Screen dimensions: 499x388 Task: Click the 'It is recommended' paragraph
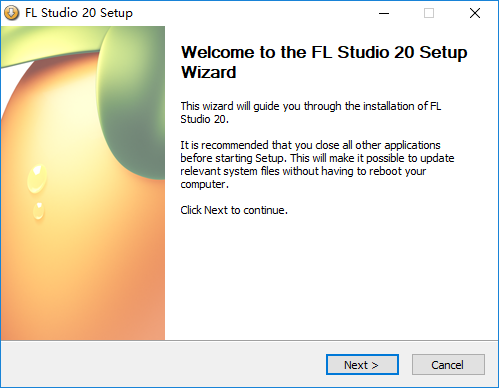[317, 165]
